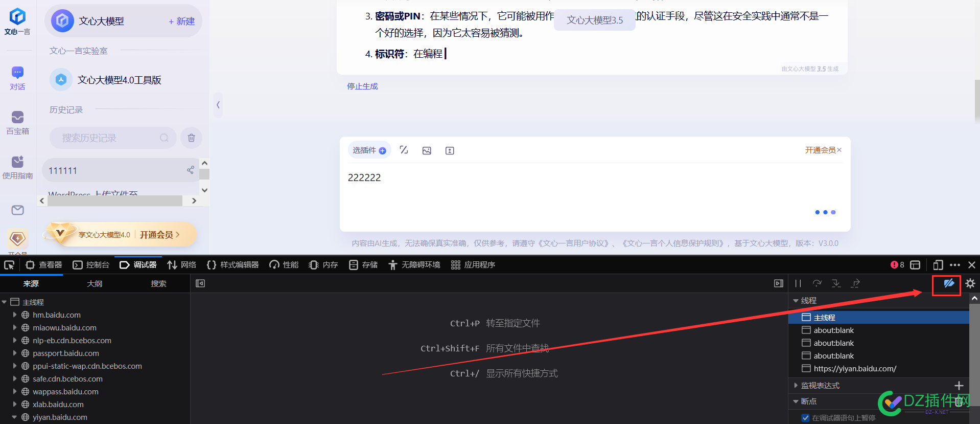Image resolution: width=980 pixels, height=424 pixels.
Task: Open the 选插件 plugin selector
Action: 369,150
